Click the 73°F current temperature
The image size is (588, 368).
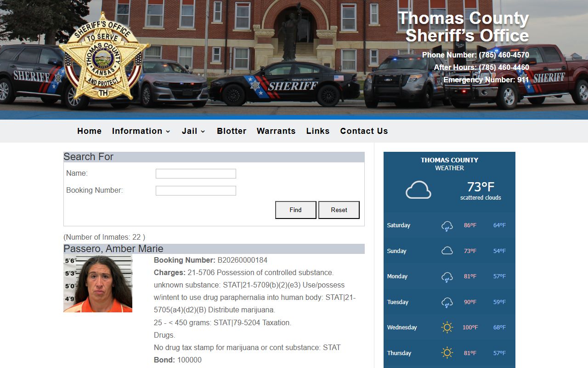pyautogui.click(x=481, y=187)
